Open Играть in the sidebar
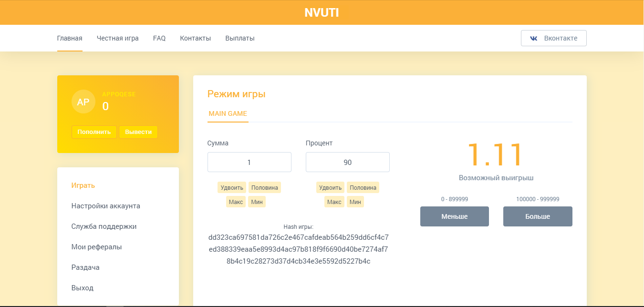Image resolution: width=644 pixels, height=307 pixels. click(83, 185)
